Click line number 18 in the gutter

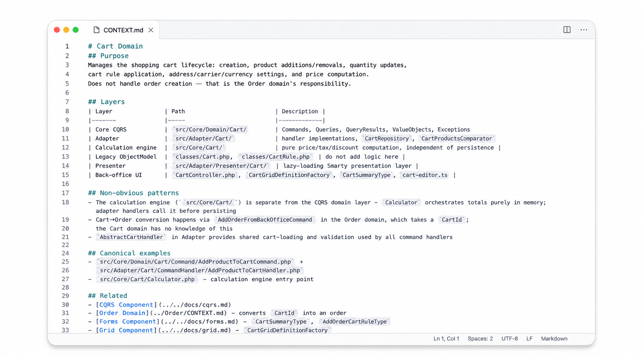(65, 202)
